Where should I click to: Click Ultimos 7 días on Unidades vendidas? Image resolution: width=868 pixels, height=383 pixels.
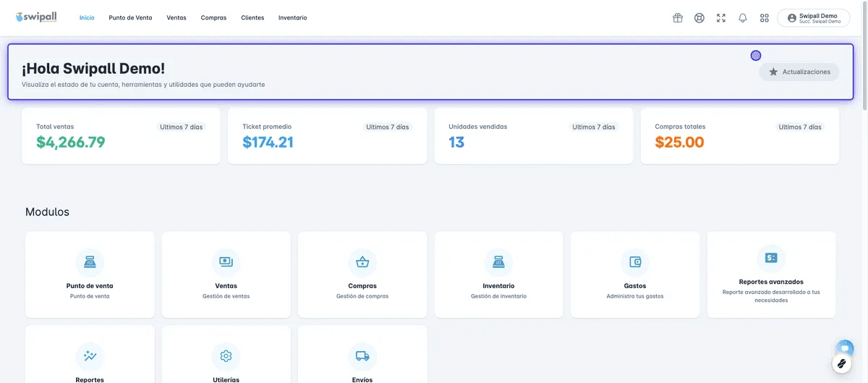tap(594, 127)
